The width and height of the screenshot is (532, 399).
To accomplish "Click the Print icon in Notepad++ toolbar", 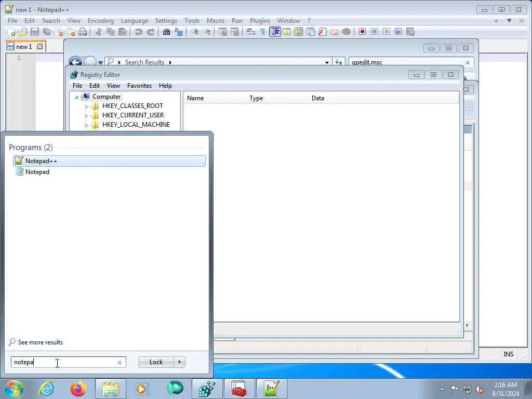I will pyautogui.click(x=83, y=32).
